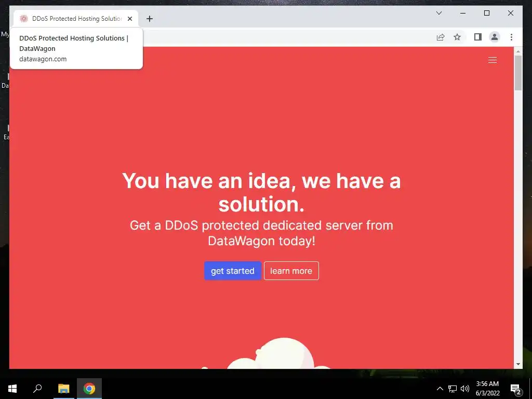Image resolution: width=532 pixels, height=399 pixels.
Task: Click the vertical scrollbar thumb
Action: point(518,73)
